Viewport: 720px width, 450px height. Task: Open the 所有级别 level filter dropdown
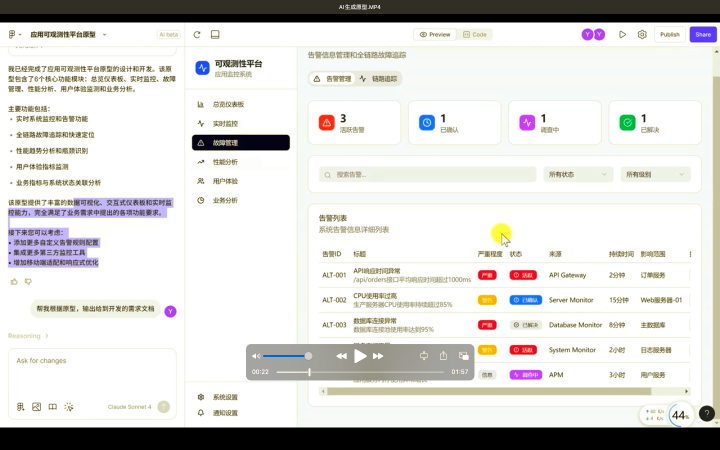655,174
